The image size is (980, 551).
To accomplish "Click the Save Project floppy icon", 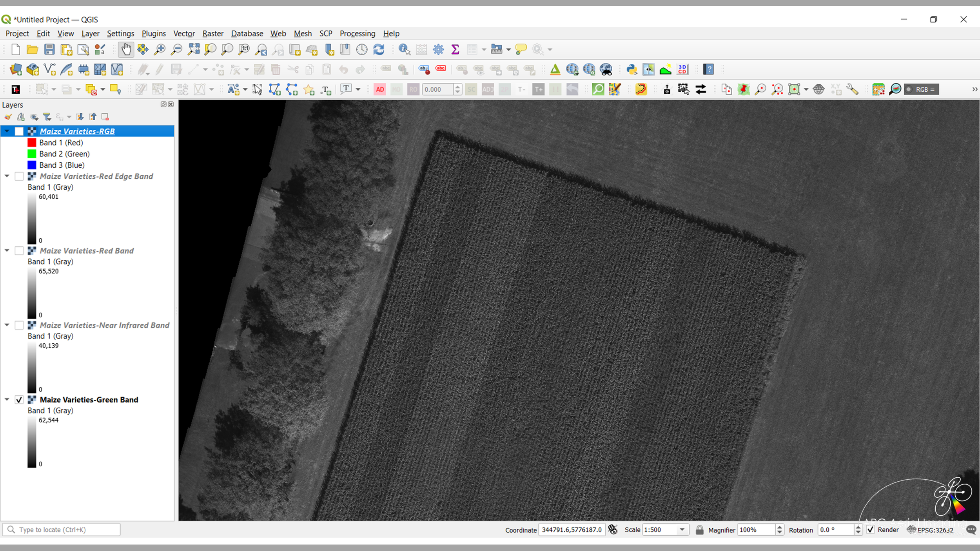I will (49, 49).
